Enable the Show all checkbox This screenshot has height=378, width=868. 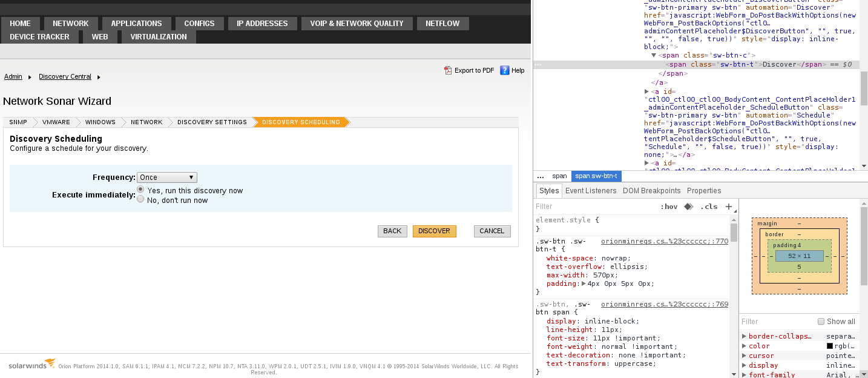(x=821, y=322)
